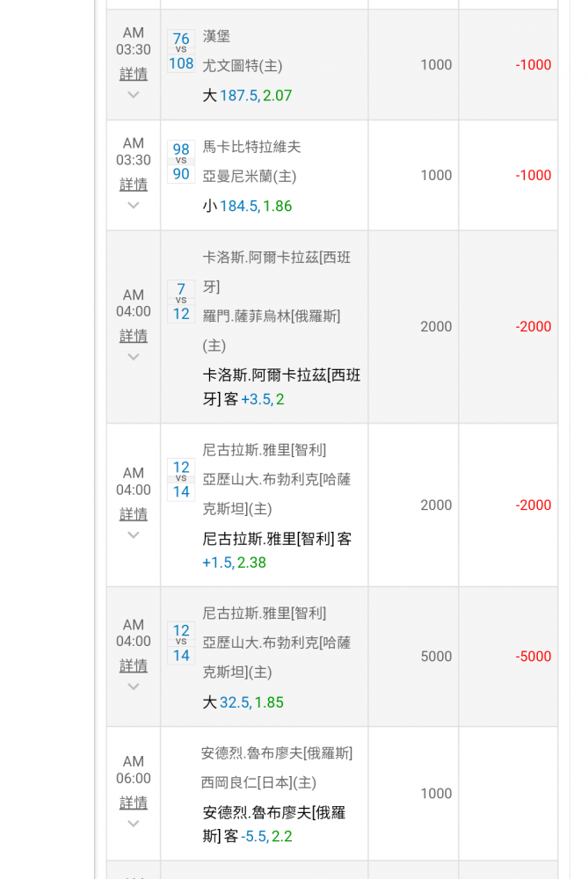Open 詳情 for 尼古拉斯.雅里 +1.5 bet

click(134, 513)
